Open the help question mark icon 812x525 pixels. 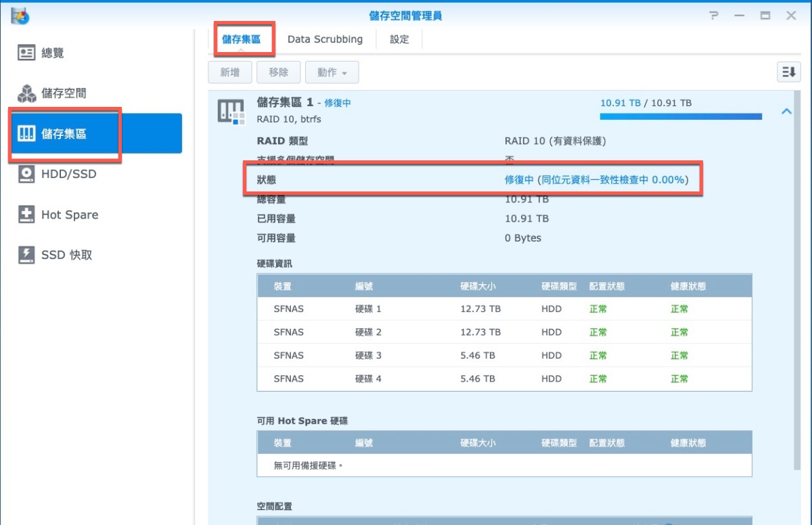[x=714, y=16]
